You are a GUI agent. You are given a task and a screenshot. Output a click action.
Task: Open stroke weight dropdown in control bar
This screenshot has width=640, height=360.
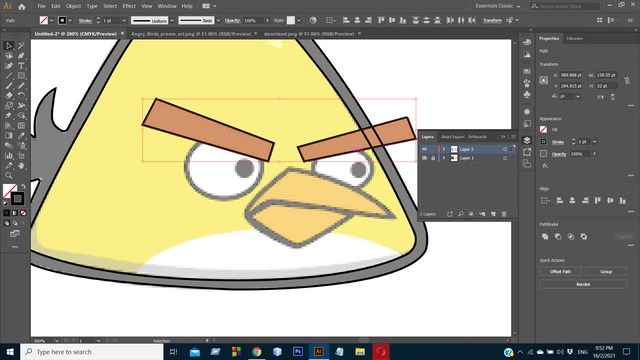[x=124, y=20]
